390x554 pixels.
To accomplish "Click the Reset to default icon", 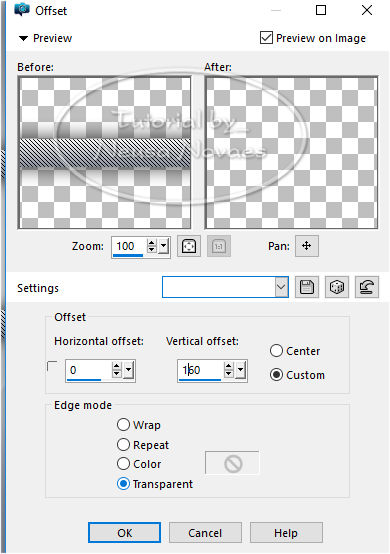I will pos(367,287).
